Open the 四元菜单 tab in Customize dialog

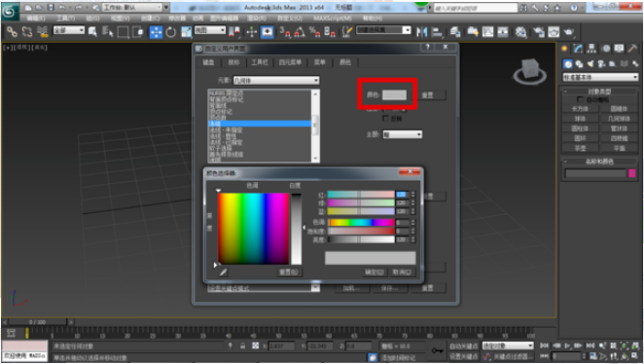(x=290, y=62)
